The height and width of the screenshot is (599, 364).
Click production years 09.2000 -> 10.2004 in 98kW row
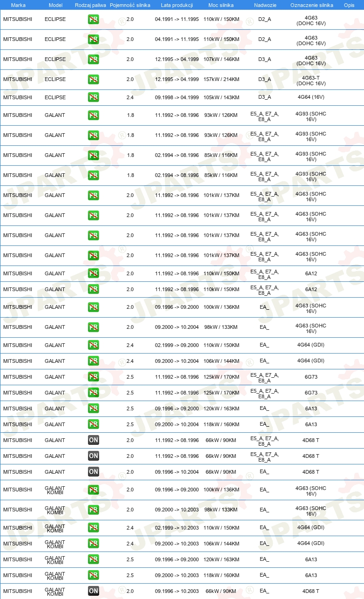pos(177,327)
